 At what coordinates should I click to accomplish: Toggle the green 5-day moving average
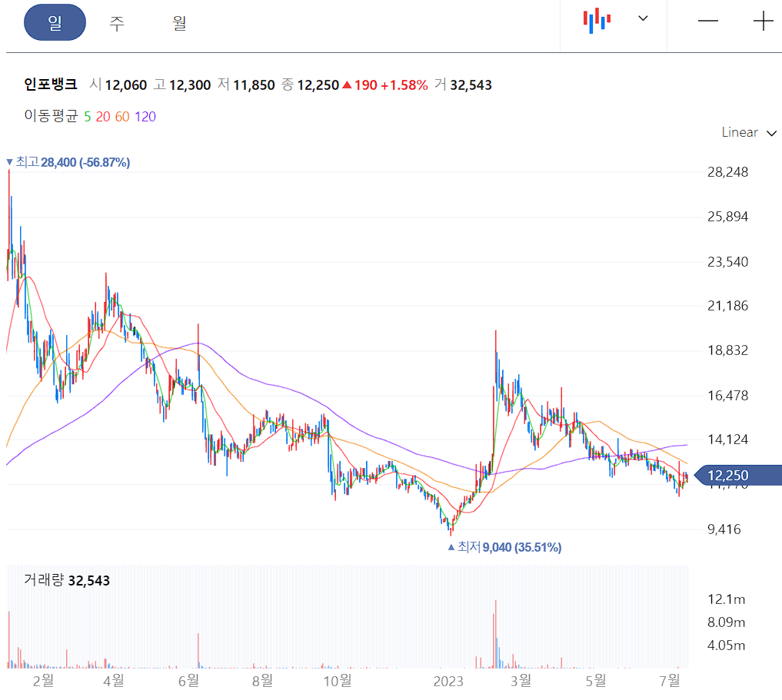[88, 117]
